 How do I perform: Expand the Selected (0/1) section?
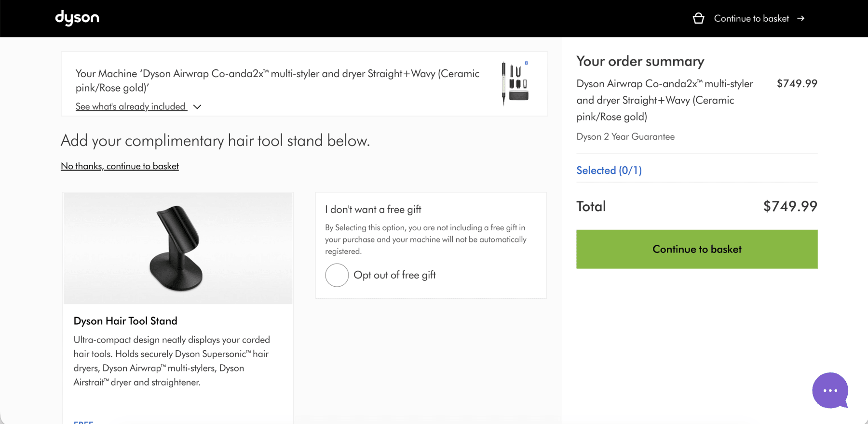click(x=609, y=170)
